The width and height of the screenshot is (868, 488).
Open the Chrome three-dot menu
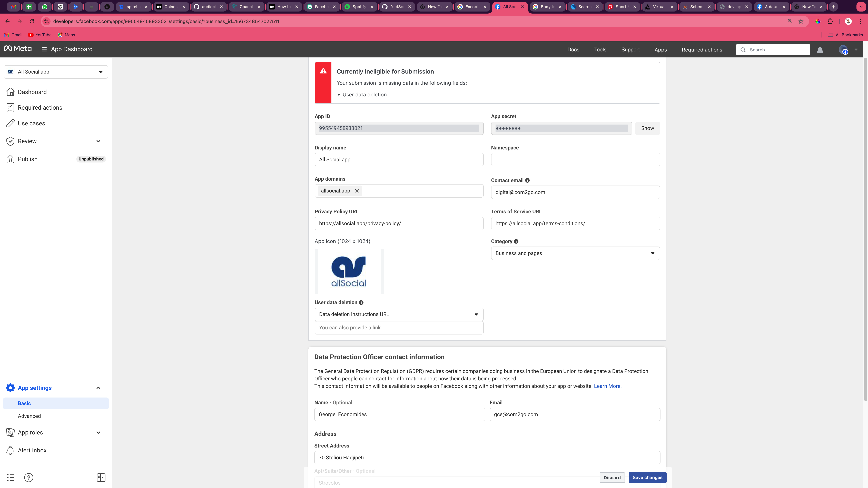[x=861, y=21]
